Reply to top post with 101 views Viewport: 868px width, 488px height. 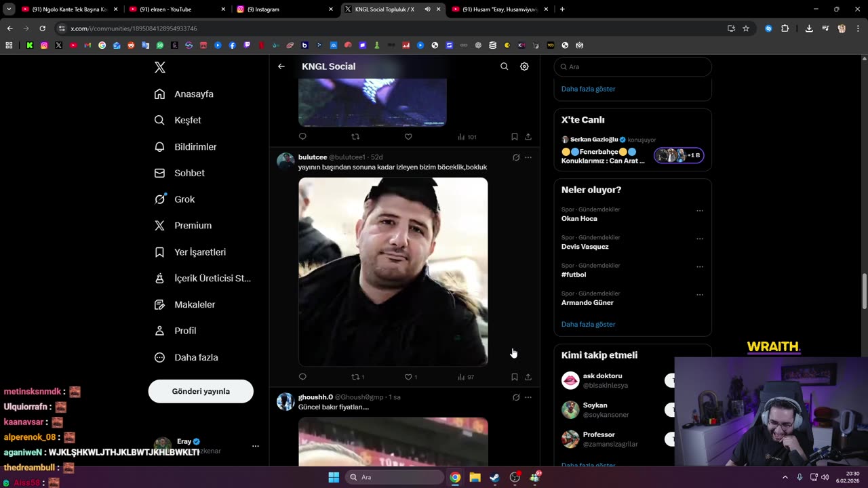click(302, 137)
